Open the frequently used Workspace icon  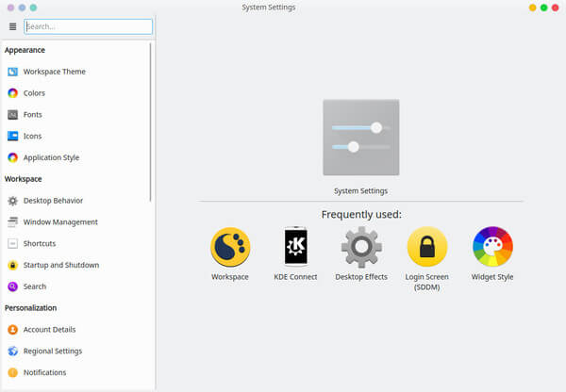[230, 247]
